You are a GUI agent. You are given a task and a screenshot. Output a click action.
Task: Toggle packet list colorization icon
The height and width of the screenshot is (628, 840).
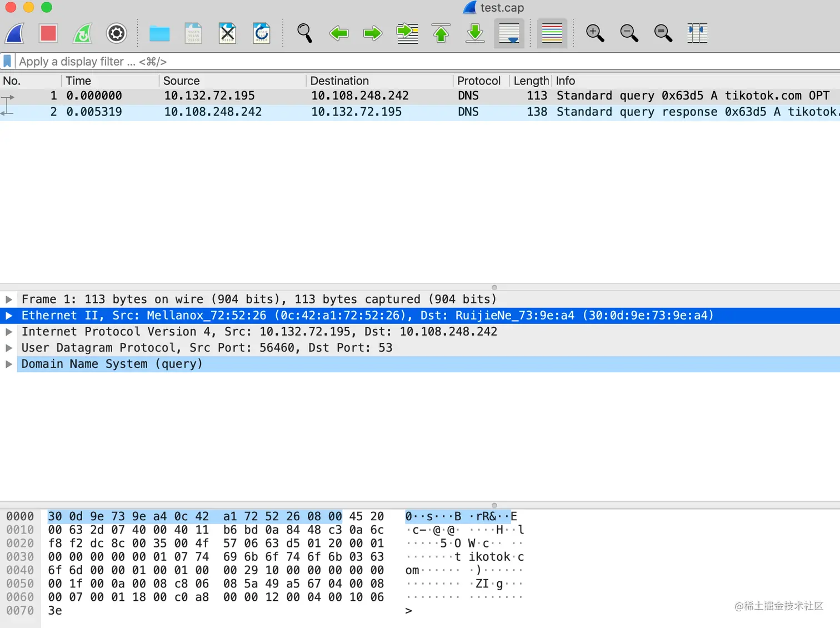pyautogui.click(x=552, y=33)
